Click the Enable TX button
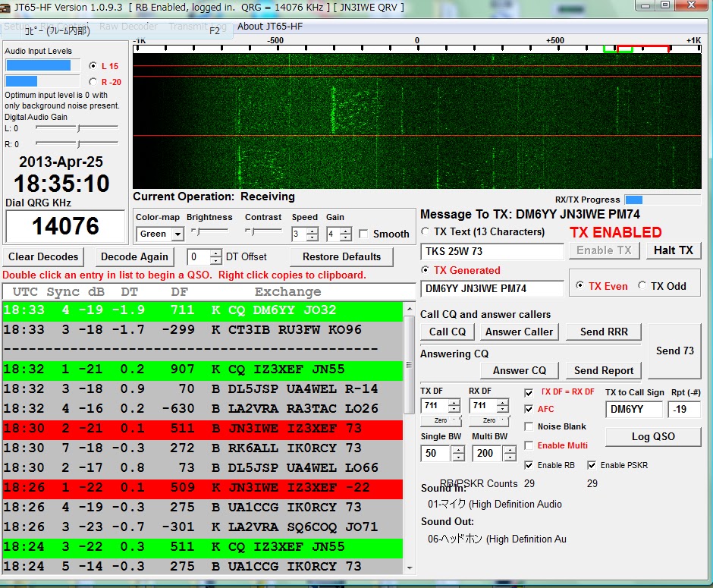713x588 pixels. coord(605,250)
